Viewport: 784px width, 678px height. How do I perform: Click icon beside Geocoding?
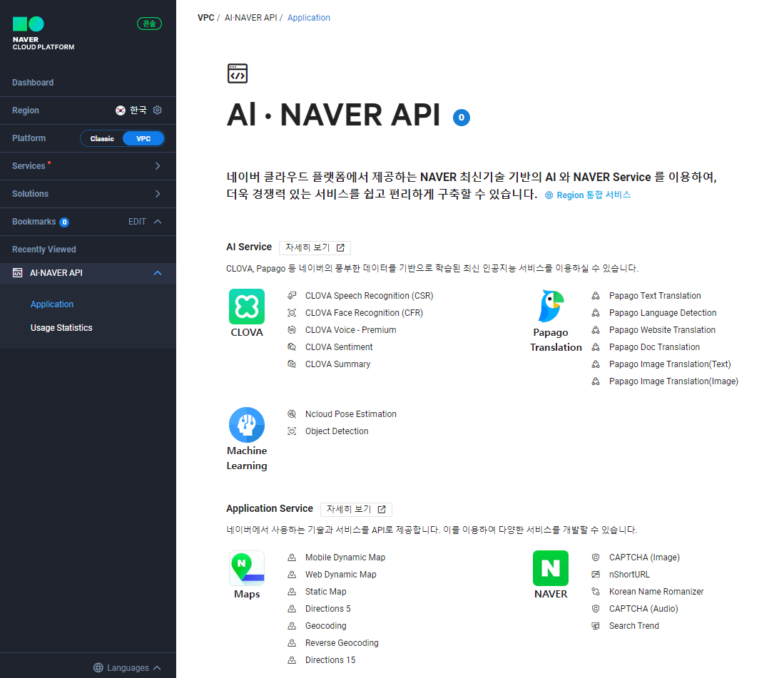(x=292, y=625)
